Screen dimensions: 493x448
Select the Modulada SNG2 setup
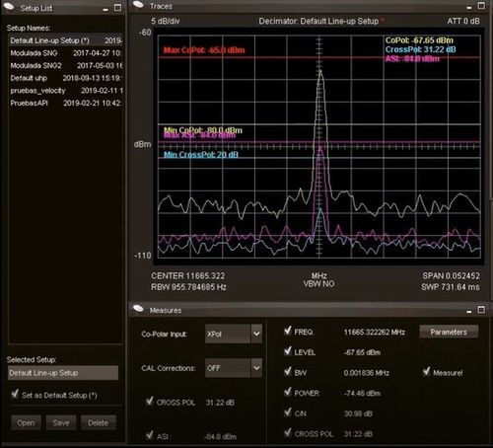coord(66,66)
